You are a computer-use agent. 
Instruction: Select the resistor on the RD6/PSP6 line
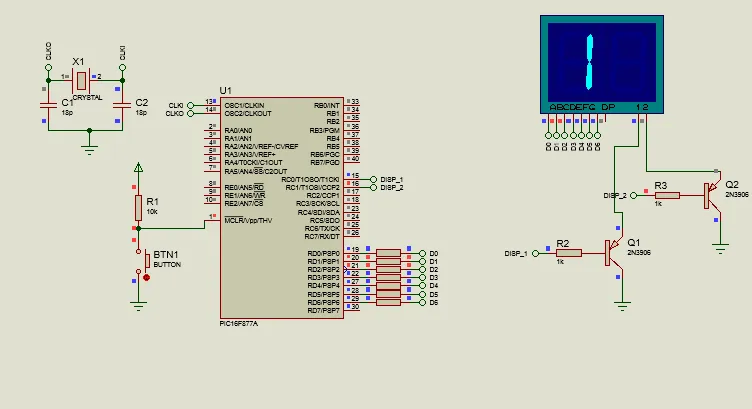388,303
